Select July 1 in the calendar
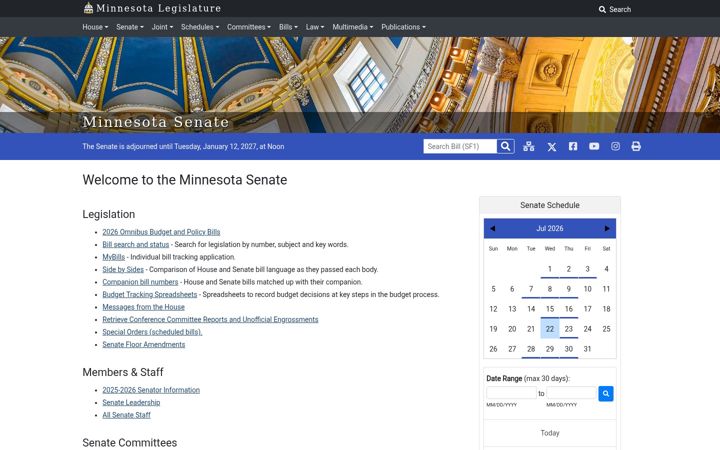Viewport: 720px width, 450px height. tap(550, 269)
